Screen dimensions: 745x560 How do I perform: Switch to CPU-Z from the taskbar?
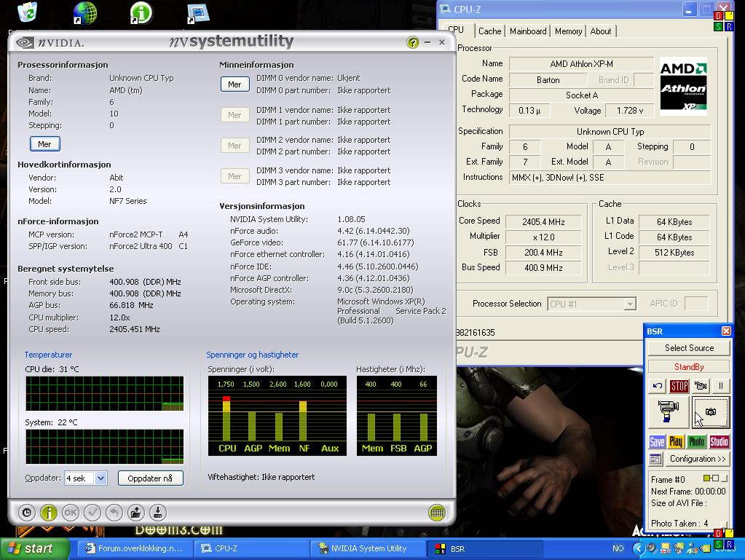(x=252, y=548)
